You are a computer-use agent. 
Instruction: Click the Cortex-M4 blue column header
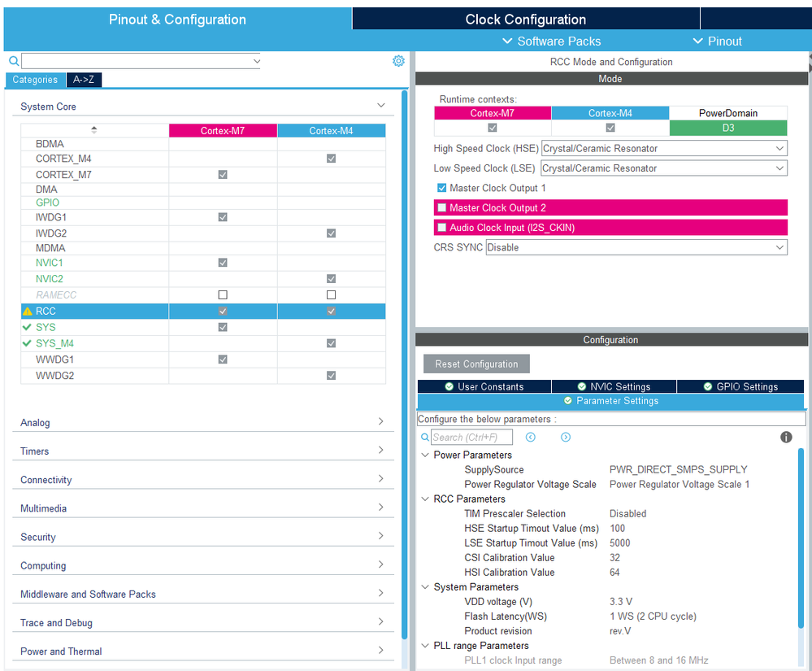(x=332, y=131)
